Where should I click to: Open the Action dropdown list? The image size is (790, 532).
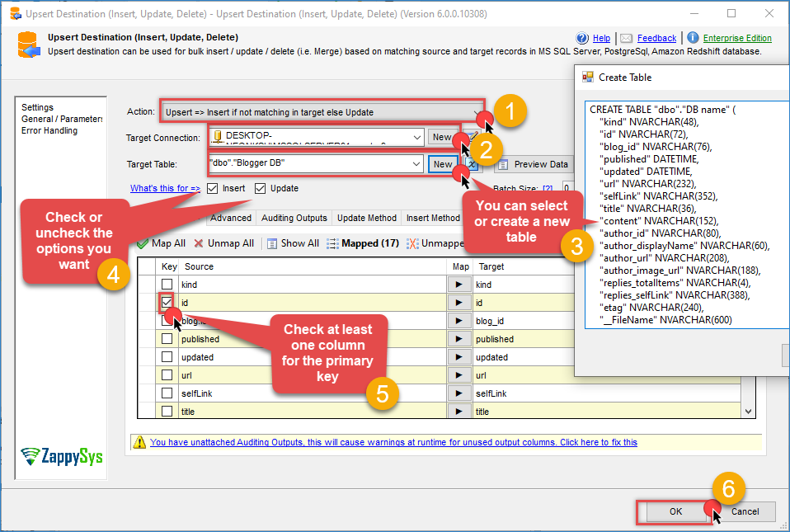(477, 112)
